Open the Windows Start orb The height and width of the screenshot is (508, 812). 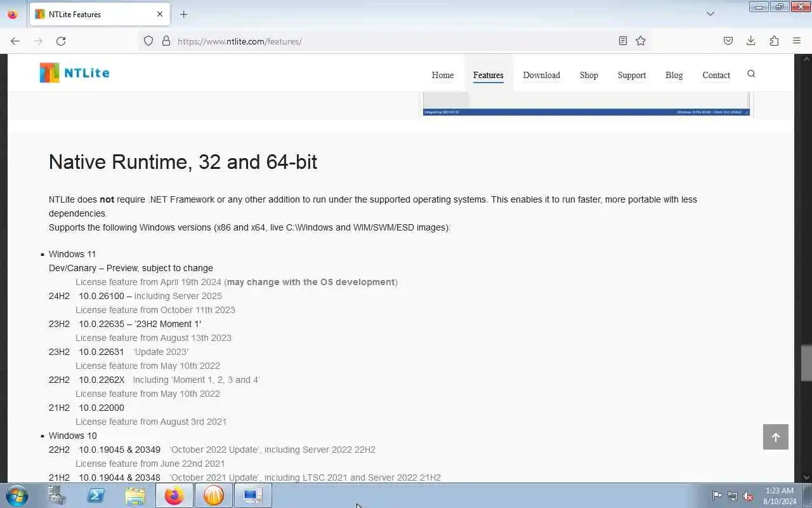click(17, 495)
